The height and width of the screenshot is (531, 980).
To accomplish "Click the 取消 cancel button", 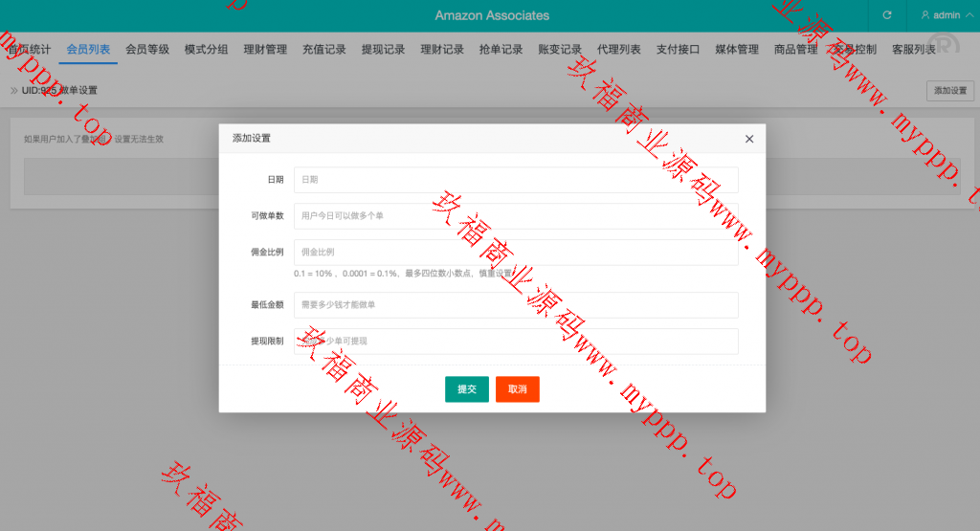I will (x=518, y=389).
